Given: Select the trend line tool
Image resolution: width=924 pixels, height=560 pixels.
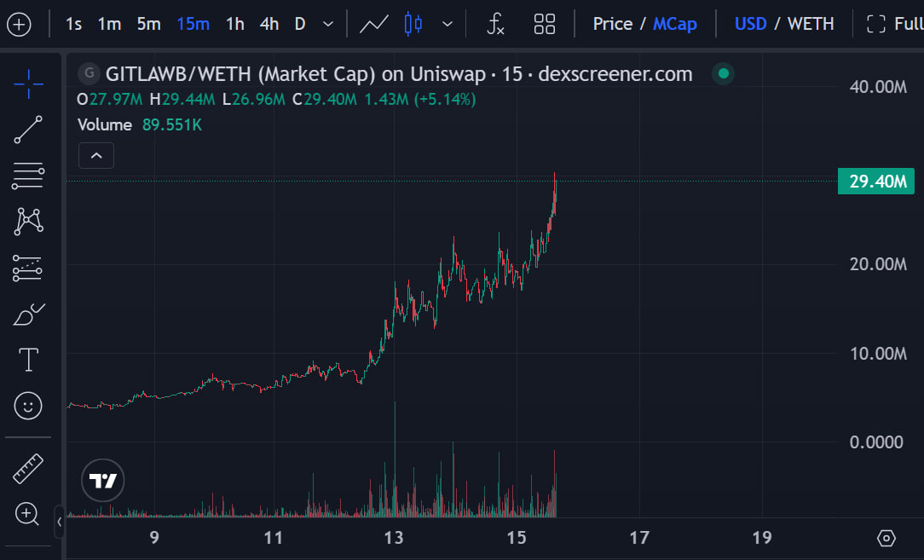Looking at the screenshot, I should (28, 130).
